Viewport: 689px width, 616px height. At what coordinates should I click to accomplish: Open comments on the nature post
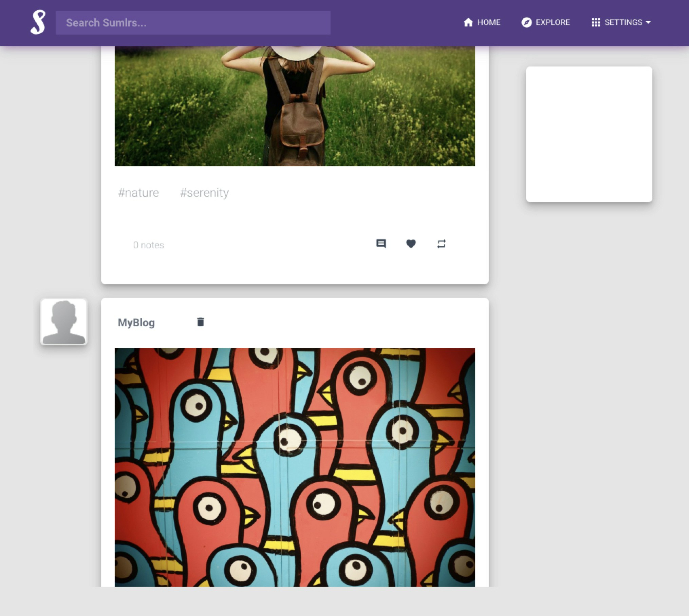pos(381,244)
